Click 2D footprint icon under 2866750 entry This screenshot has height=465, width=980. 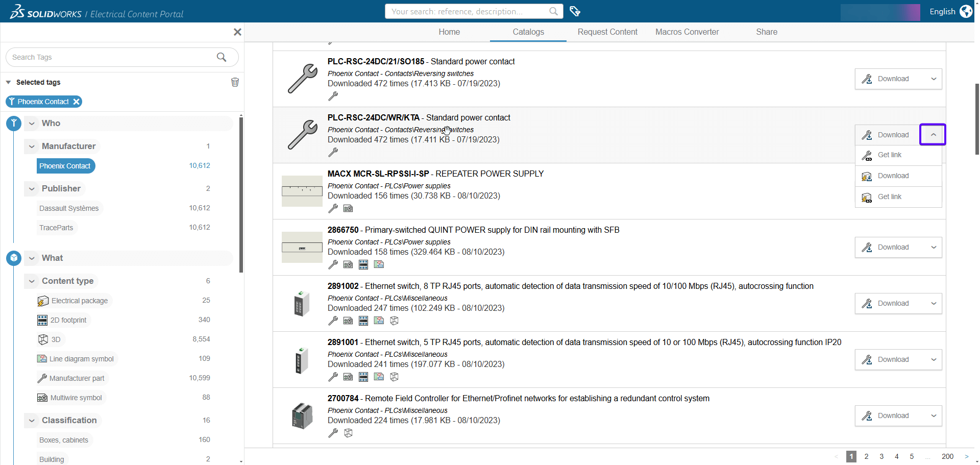(x=363, y=264)
